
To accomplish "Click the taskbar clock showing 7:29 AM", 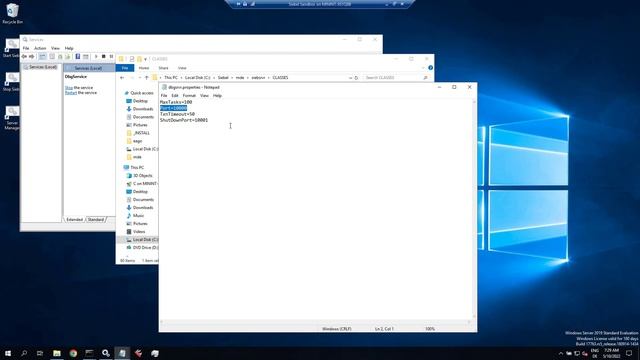I will coord(611,353).
